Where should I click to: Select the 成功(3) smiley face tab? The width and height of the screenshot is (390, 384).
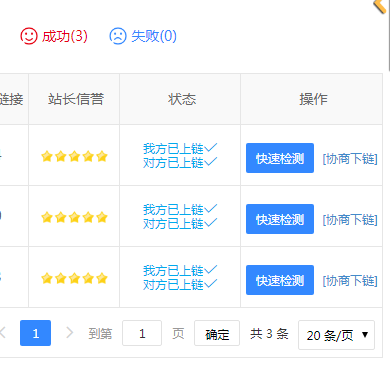[x=54, y=36]
